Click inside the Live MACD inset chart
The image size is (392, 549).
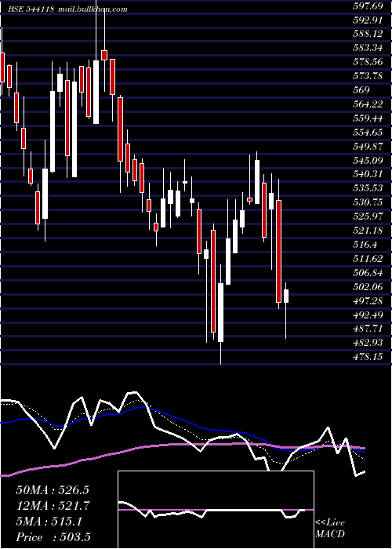coord(216,510)
